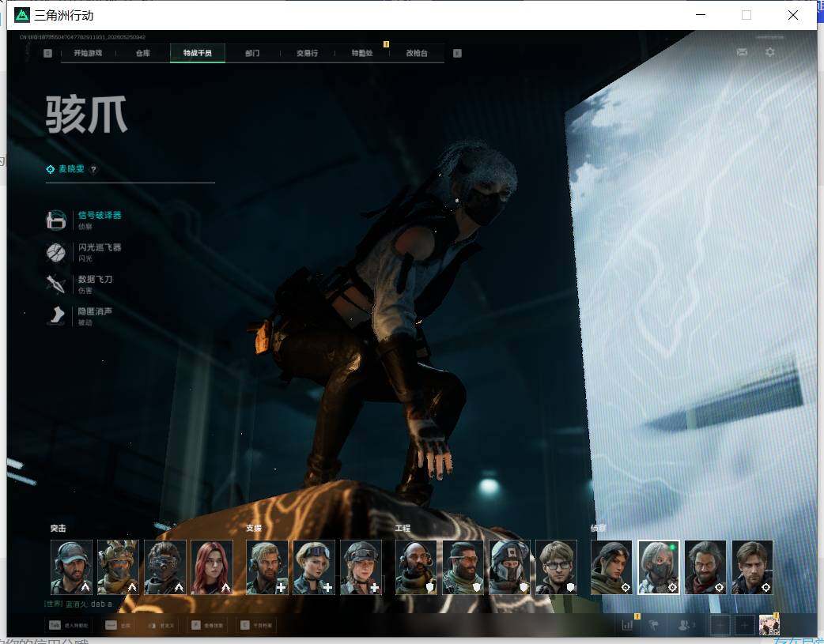Go to the 交易行 tab
The image size is (824, 644).
coord(307,53)
